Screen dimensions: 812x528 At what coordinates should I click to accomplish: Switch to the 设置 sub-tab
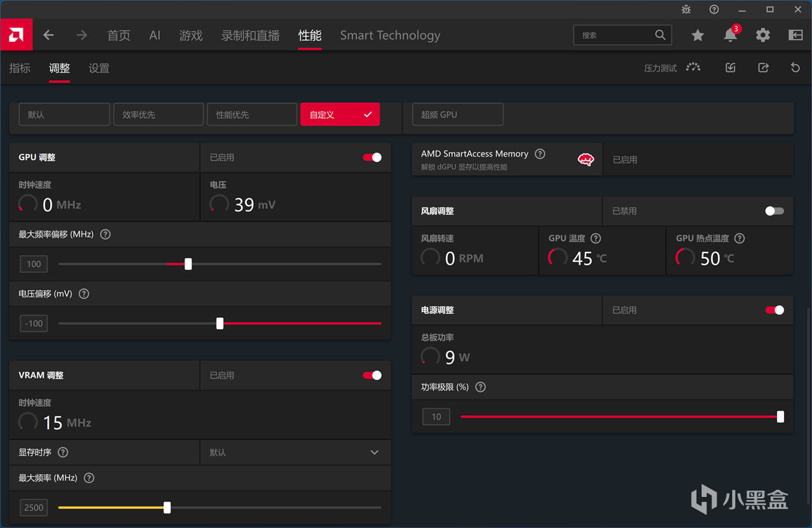pos(99,68)
